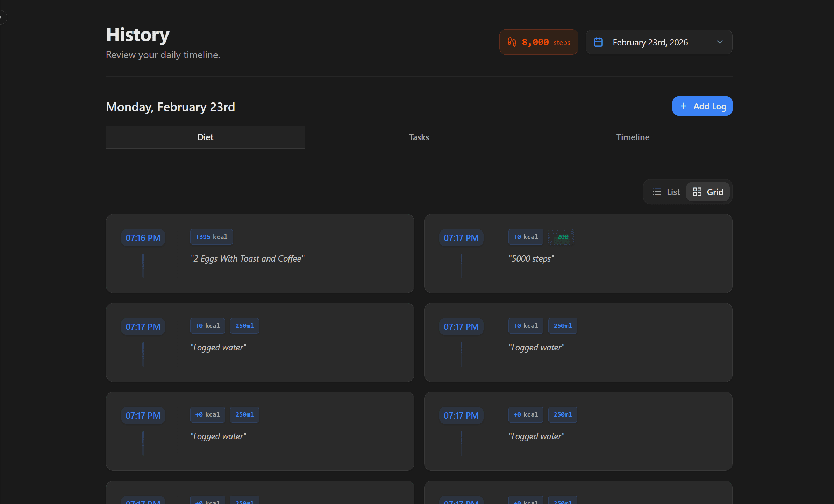The image size is (834, 504).
Task: Click the Add Log button
Action: point(702,106)
